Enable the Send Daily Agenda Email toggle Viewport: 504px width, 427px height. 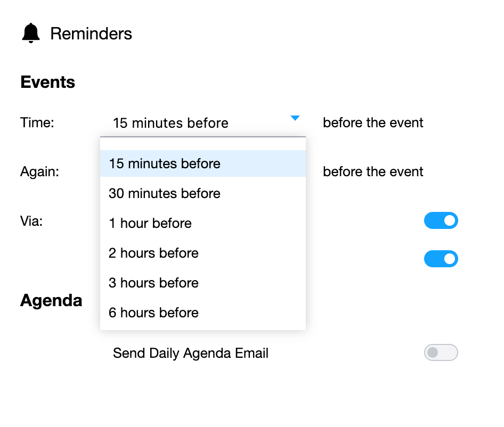(x=441, y=352)
